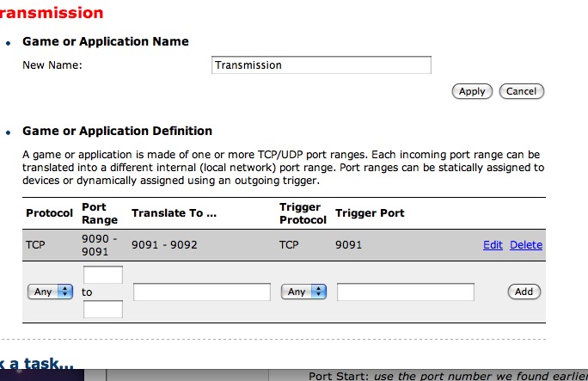
Task: Select the "9091 - 9092" translate value
Action: coord(164,245)
